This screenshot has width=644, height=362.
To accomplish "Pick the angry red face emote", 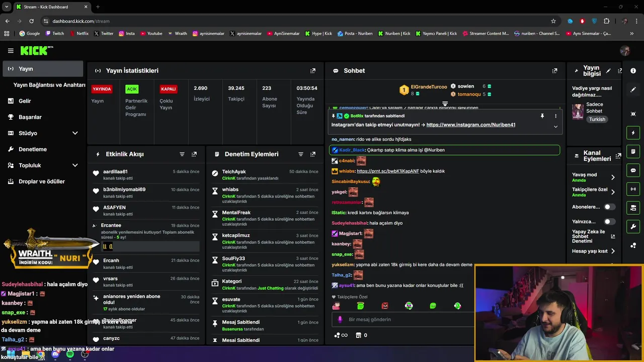I will click(385, 306).
